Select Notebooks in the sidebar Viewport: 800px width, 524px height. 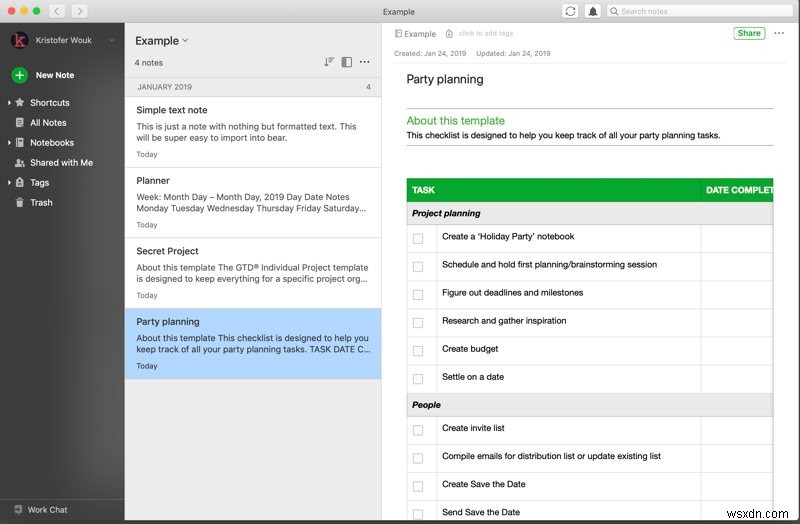tap(52, 142)
